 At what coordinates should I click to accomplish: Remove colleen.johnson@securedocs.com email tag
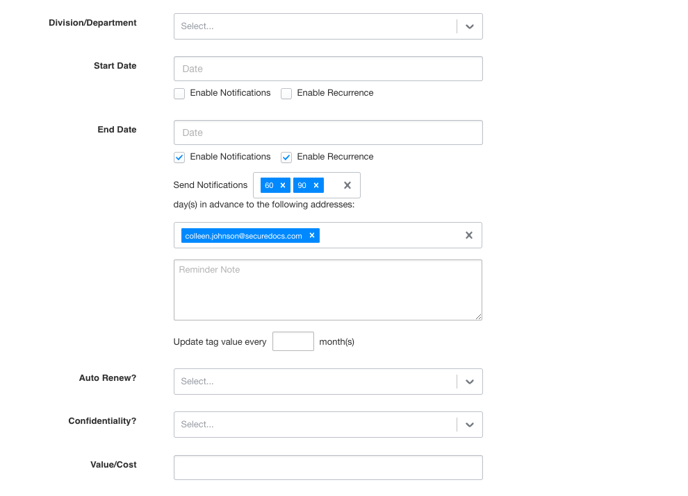[312, 235]
